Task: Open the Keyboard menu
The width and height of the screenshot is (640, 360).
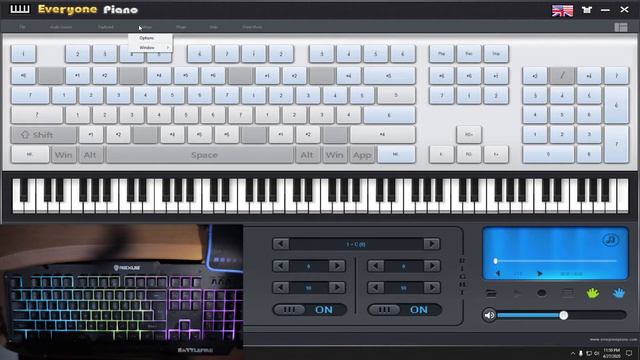Action: (106, 27)
